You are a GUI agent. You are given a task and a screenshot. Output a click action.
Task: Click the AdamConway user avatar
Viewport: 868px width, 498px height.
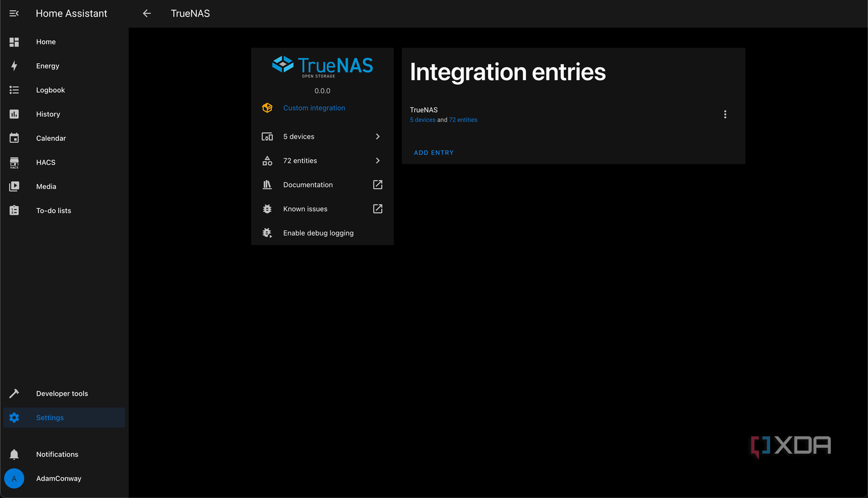pyautogui.click(x=14, y=479)
